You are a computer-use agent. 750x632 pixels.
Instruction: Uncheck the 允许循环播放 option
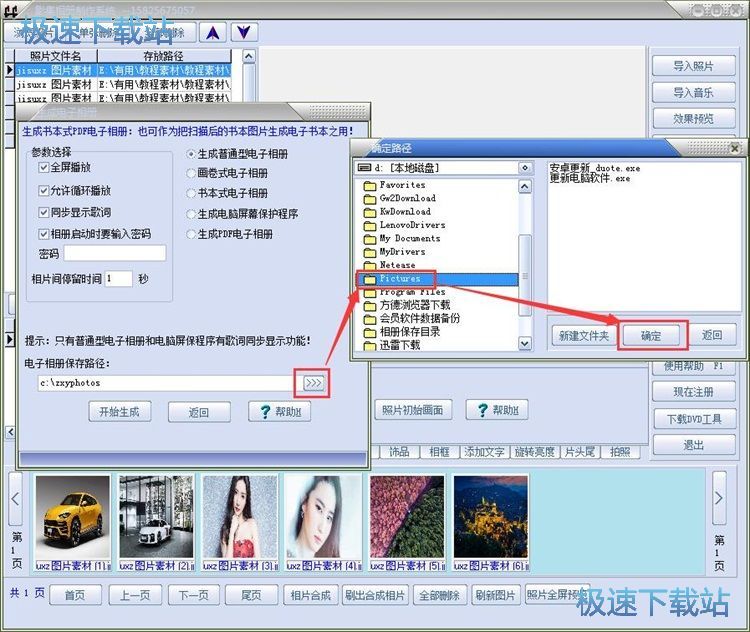[x=44, y=190]
